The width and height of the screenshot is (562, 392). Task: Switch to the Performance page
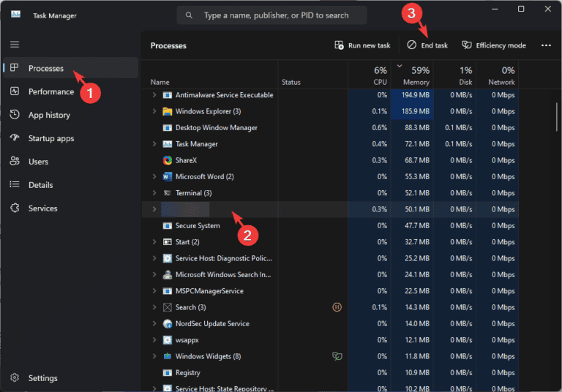tap(50, 91)
